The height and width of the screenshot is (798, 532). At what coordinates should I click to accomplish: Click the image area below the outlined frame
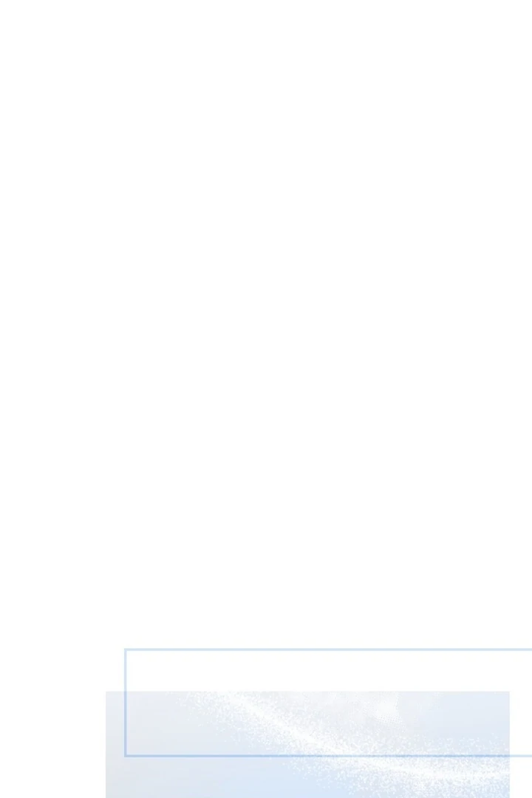point(307,777)
